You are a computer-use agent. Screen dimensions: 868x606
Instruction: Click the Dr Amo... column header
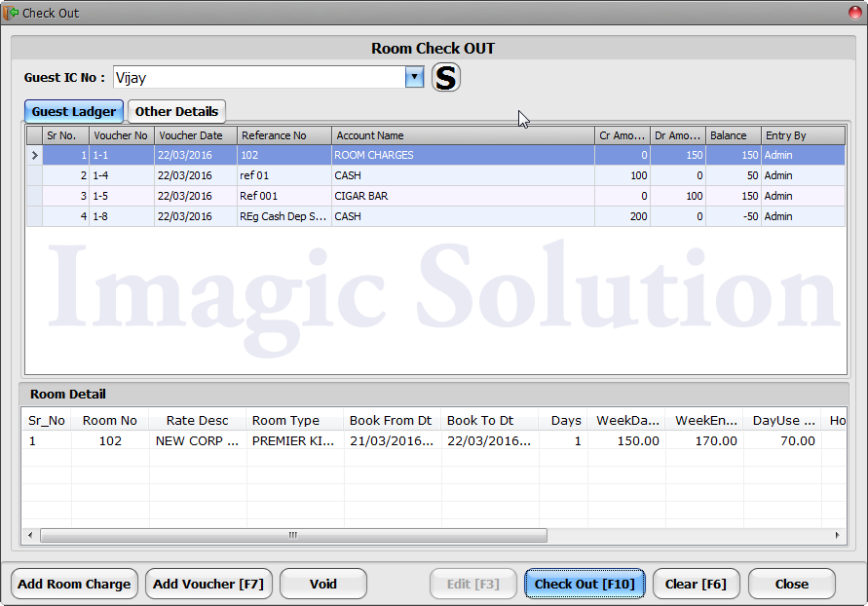[x=678, y=135]
